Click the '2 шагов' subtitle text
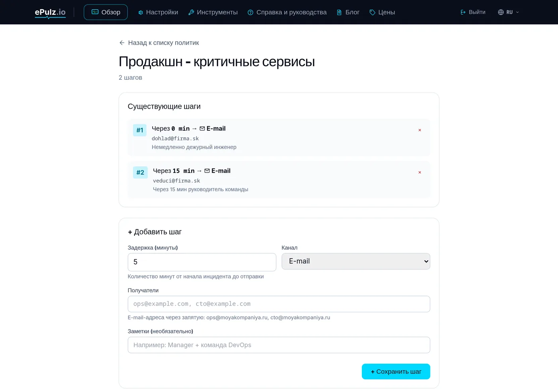 tap(130, 77)
